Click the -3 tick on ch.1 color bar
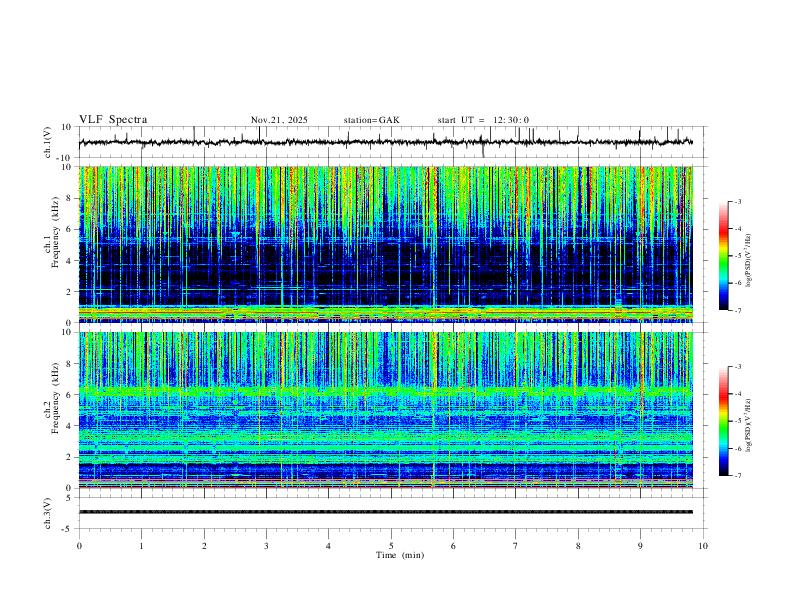Viewport: 792px width, 612px height. 737,201
